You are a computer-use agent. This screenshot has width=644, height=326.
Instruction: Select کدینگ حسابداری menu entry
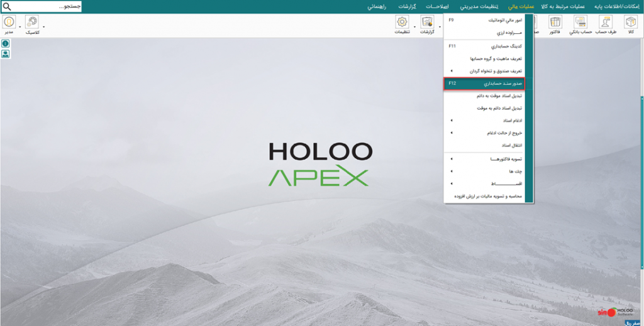(x=485, y=46)
